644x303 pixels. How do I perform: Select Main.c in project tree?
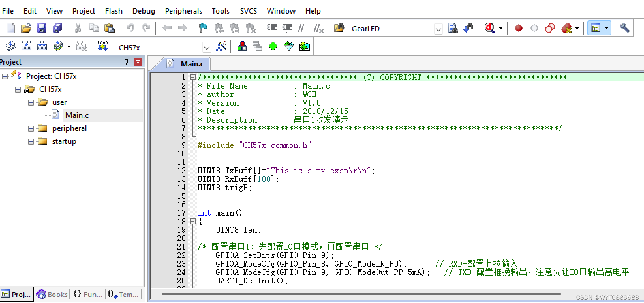pos(77,115)
